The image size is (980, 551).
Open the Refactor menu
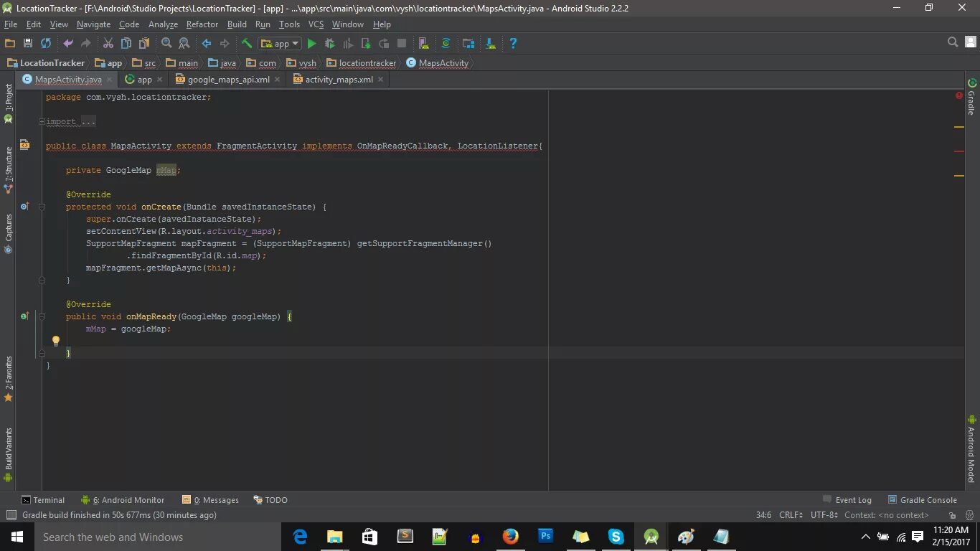[x=202, y=24]
